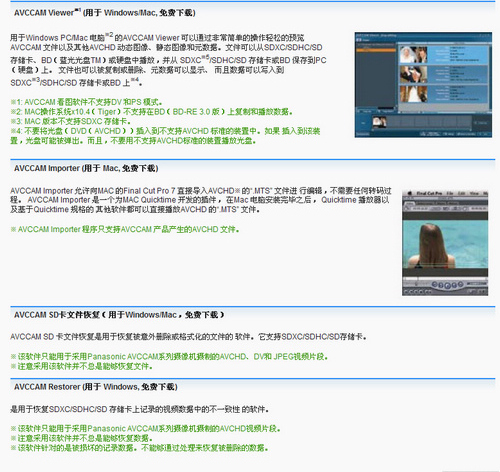
Task: Click paragraph line "AVCCAM Importer 允许向MAC 的Final Cut Pro 7"
Action: (x=201, y=191)
